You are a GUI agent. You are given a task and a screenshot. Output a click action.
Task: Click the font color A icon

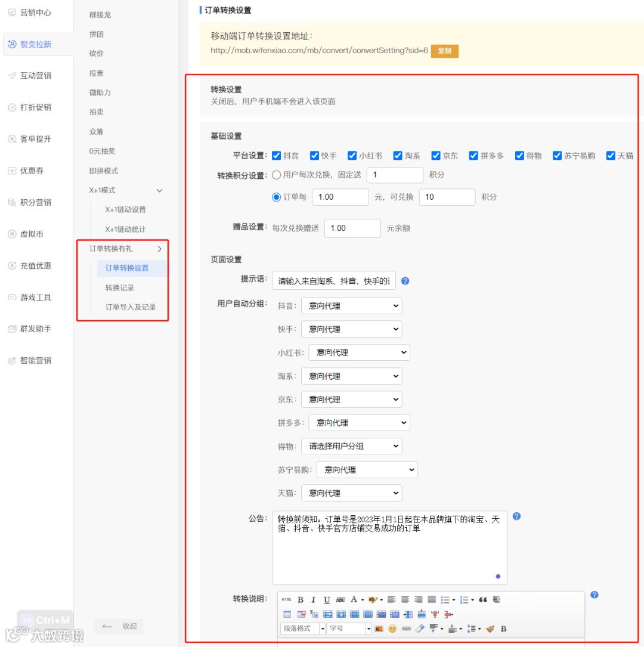pyautogui.click(x=354, y=599)
